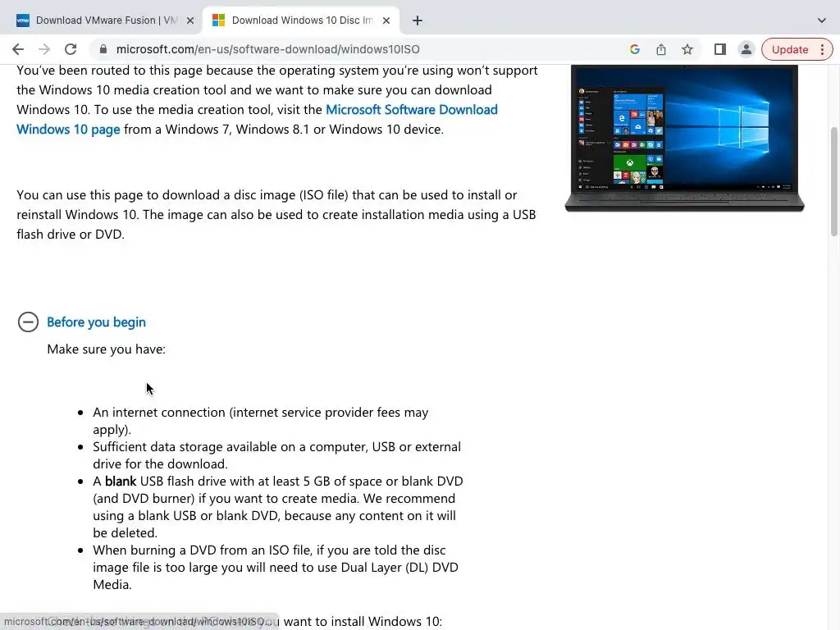Click the VMware favicon on first tab
Image resolution: width=840 pixels, height=630 pixels.
coord(23,21)
